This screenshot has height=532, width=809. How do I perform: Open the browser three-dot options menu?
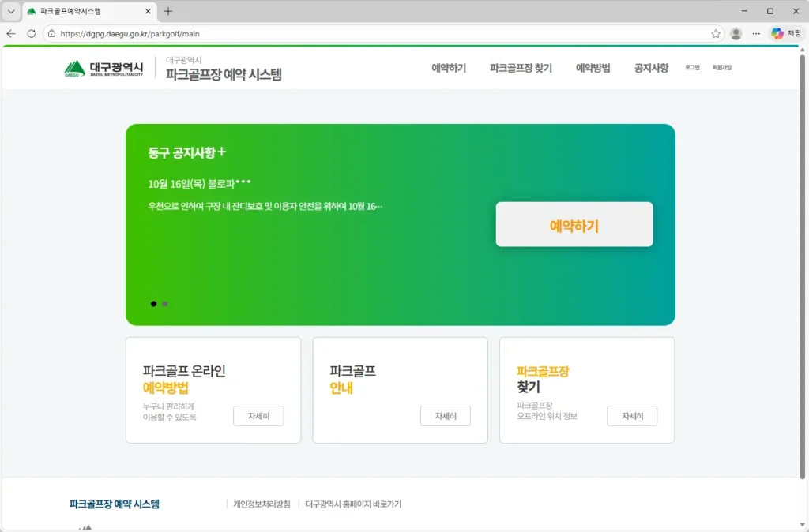755,34
